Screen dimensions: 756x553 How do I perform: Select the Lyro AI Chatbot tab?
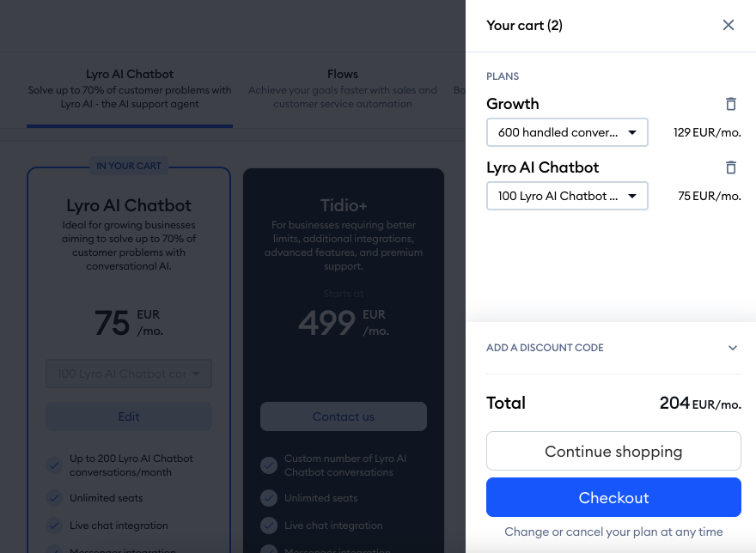click(129, 74)
